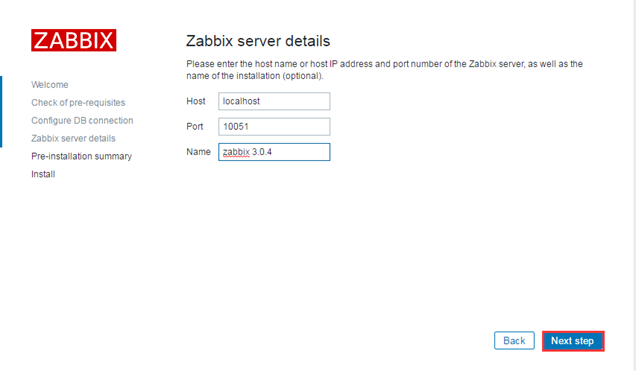
Task: Click the red ZABBIX logo
Action: click(73, 40)
